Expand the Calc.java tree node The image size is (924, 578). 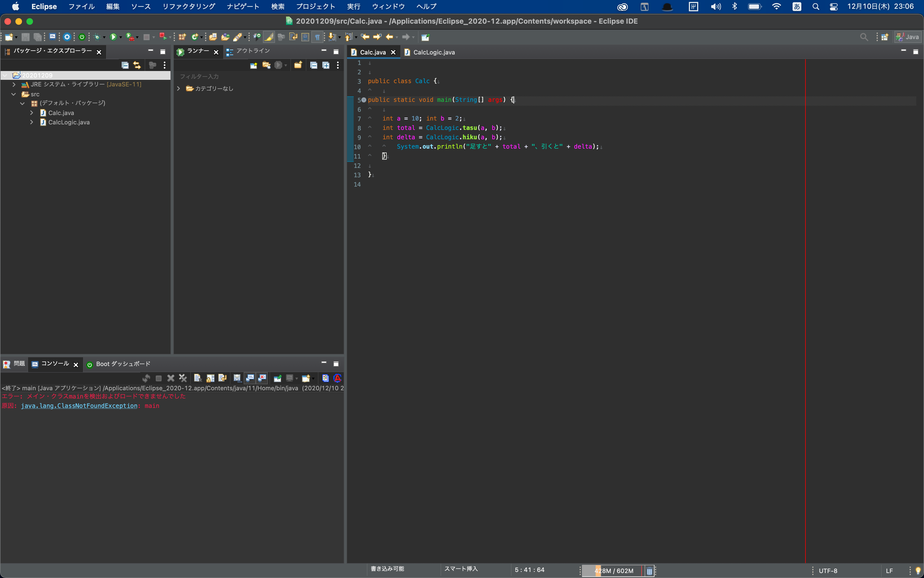pyautogui.click(x=32, y=113)
